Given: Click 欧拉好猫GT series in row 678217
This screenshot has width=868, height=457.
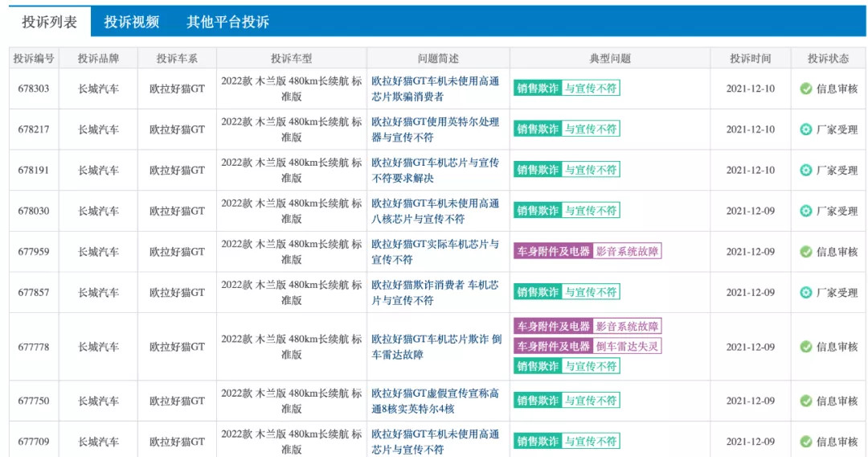Looking at the screenshot, I should pyautogui.click(x=177, y=130).
